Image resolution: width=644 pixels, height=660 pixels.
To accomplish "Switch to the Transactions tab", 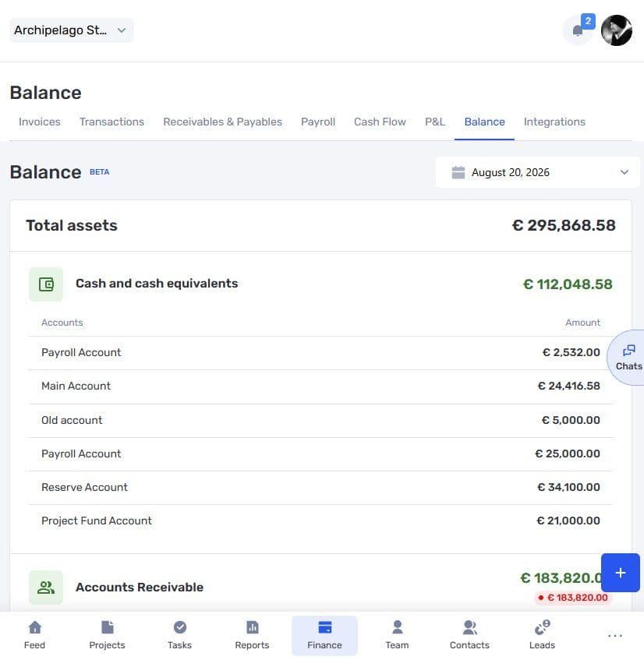I will [111, 122].
